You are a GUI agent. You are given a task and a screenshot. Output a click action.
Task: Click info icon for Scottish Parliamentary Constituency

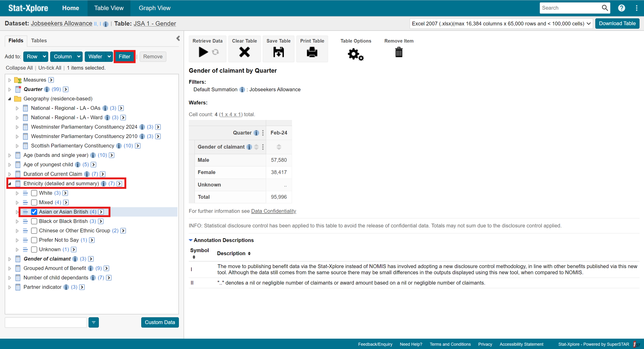coord(119,146)
